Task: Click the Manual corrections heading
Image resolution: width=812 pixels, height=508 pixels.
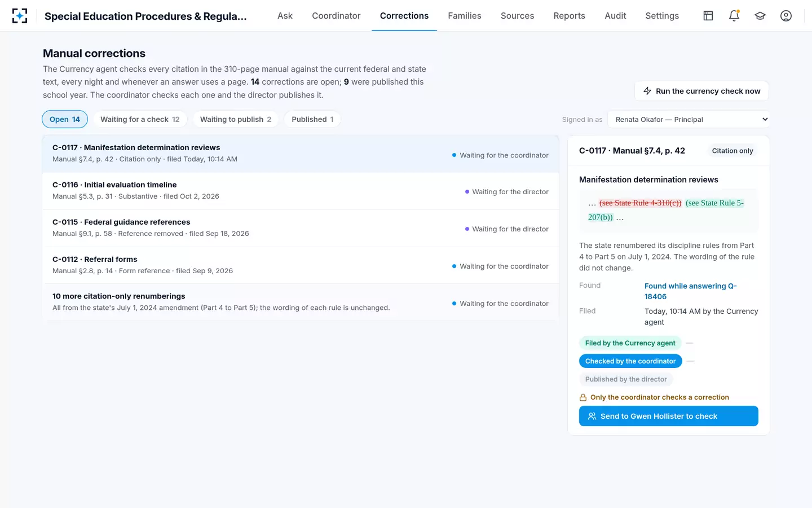Action: click(x=94, y=54)
